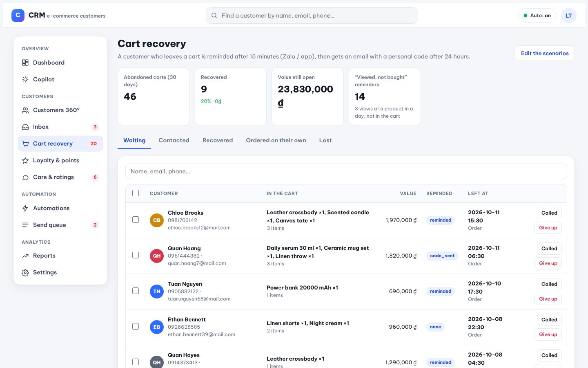This screenshot has height=368, width=588.
Task: Select Chloe Brooks row checkbox
Action: tap(136, 220)
